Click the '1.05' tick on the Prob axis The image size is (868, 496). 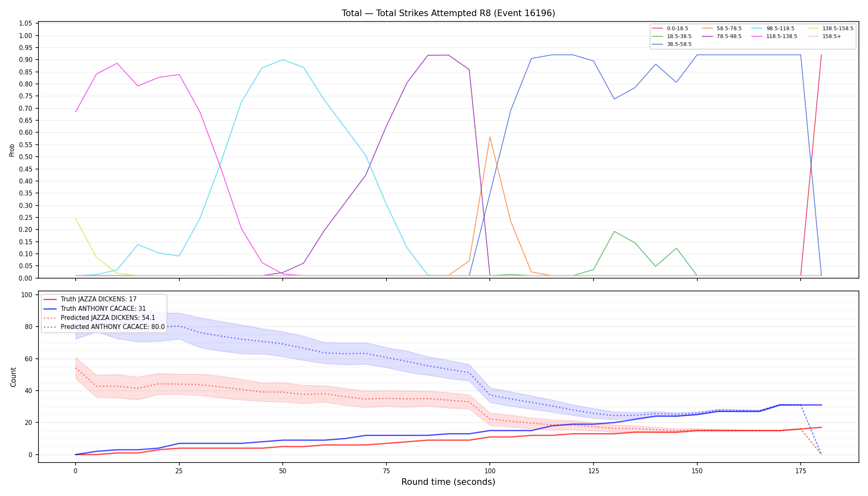point(26,24)
